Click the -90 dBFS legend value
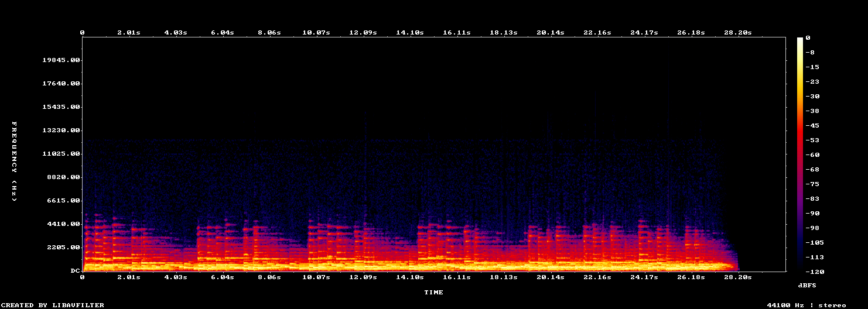868x309 pixels. [812, 213]
